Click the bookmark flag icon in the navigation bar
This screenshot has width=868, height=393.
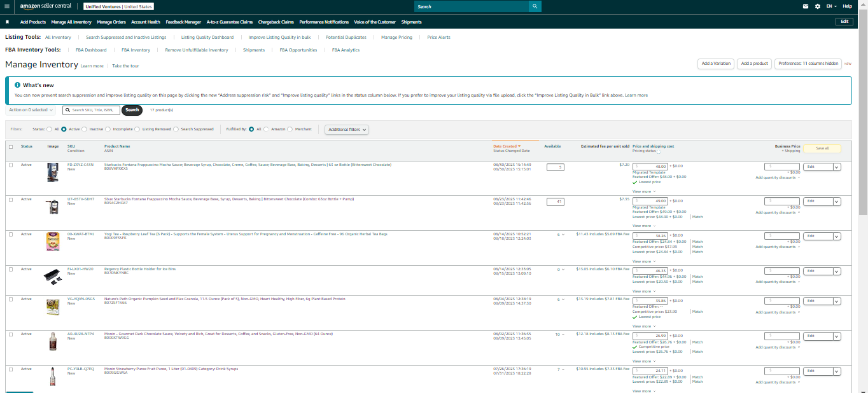coord(7,22)
